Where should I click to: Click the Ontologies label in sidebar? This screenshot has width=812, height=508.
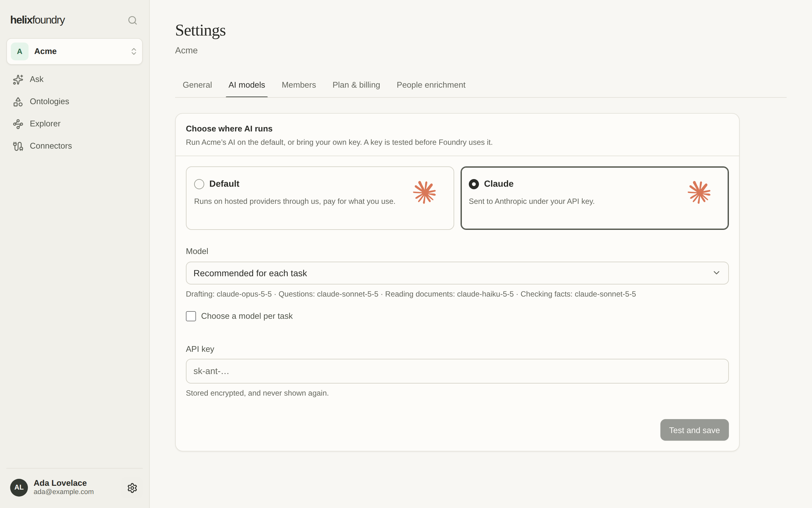[49, 102]
